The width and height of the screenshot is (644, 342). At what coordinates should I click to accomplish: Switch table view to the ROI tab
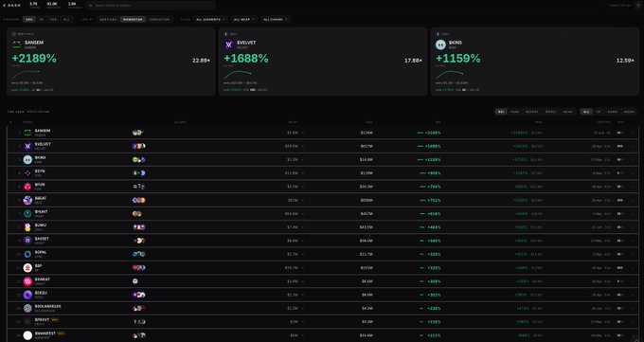(x=501, y=112)
